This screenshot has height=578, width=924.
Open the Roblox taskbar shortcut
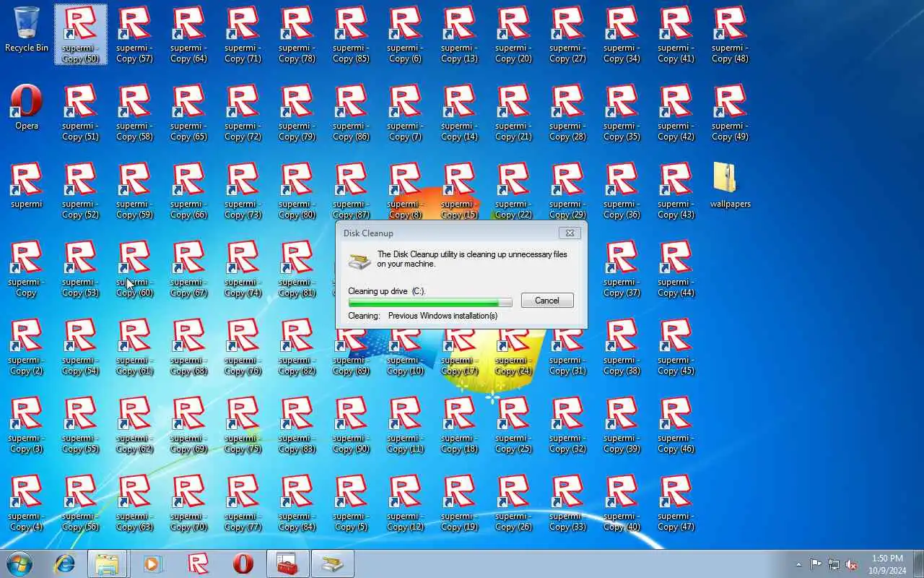pyautogui.click(x=198, y=564)
